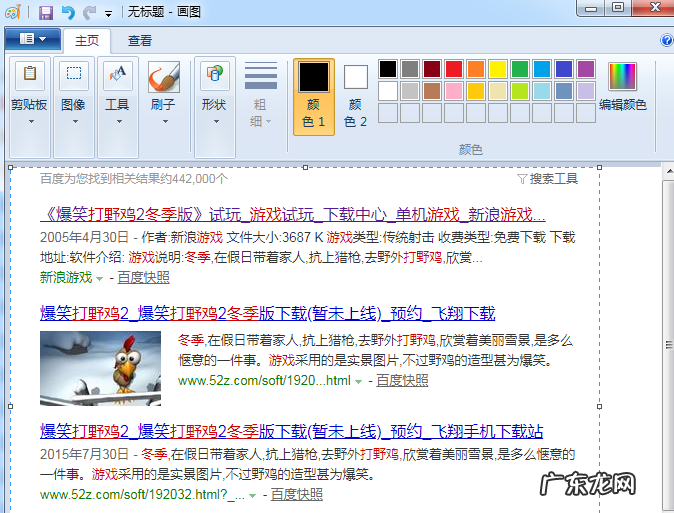Pick the lime green palette swatch
This screenshot has height=513, width=674.
pyautogui.click(x=520, y=91)
